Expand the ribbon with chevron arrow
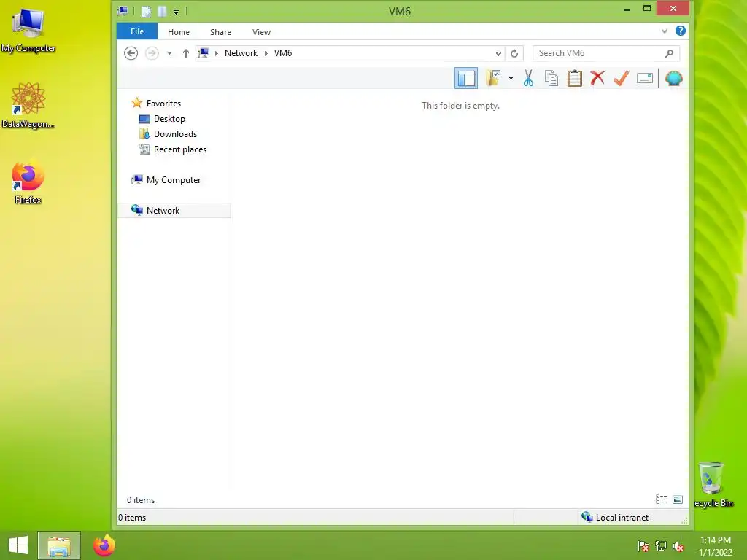The width and height of the screenshot is (747, 560). (x=664, y=31)
